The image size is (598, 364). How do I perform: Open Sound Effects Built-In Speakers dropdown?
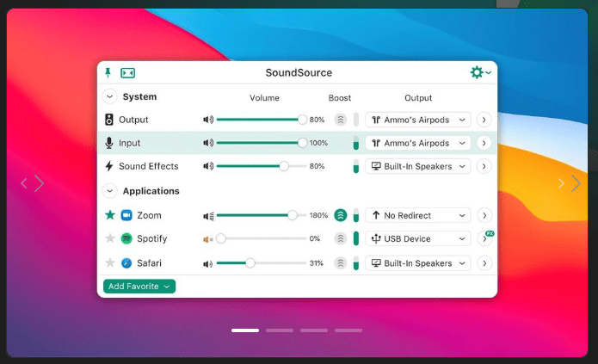coord(418,166)
